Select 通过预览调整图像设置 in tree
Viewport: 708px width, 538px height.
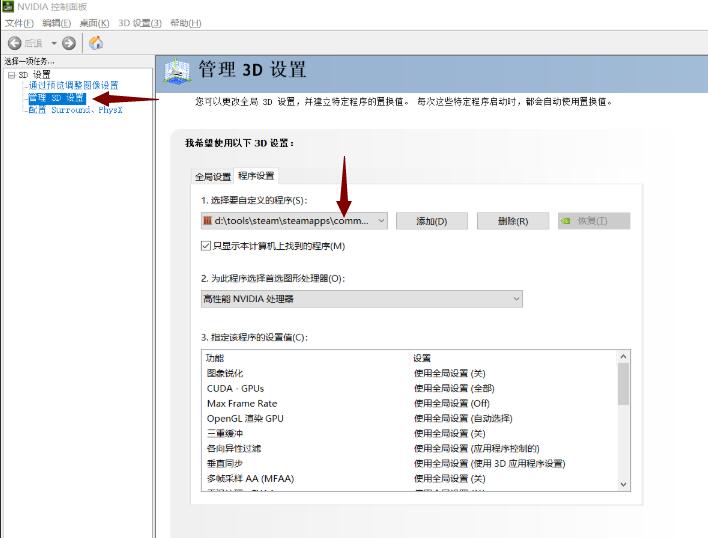coord(73,86)
